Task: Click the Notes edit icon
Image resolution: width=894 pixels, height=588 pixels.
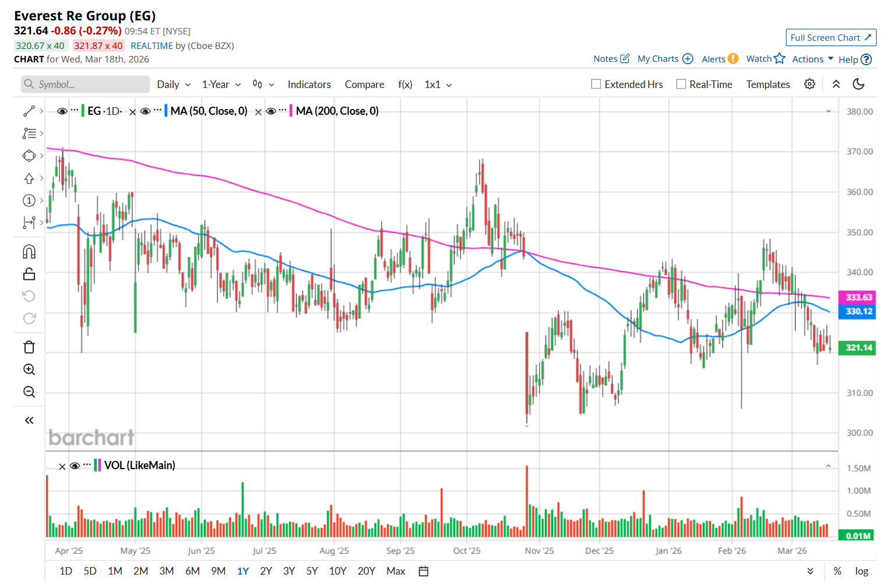Action: 625,58
